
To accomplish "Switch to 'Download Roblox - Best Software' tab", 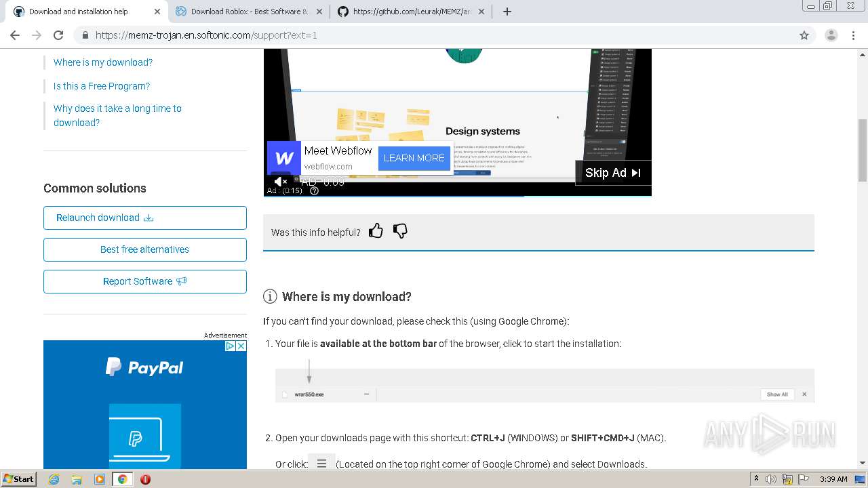I will pos(248,12).
